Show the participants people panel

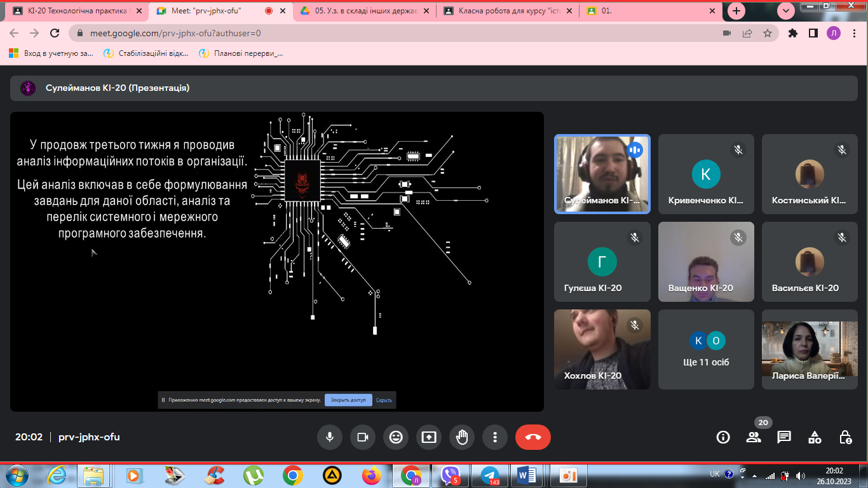point(754,437)
